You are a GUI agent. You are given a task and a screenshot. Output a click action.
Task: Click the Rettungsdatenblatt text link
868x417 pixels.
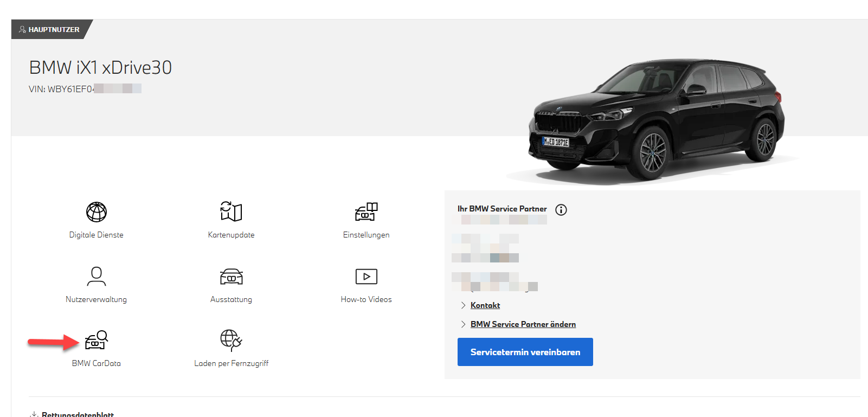(78, 414)
